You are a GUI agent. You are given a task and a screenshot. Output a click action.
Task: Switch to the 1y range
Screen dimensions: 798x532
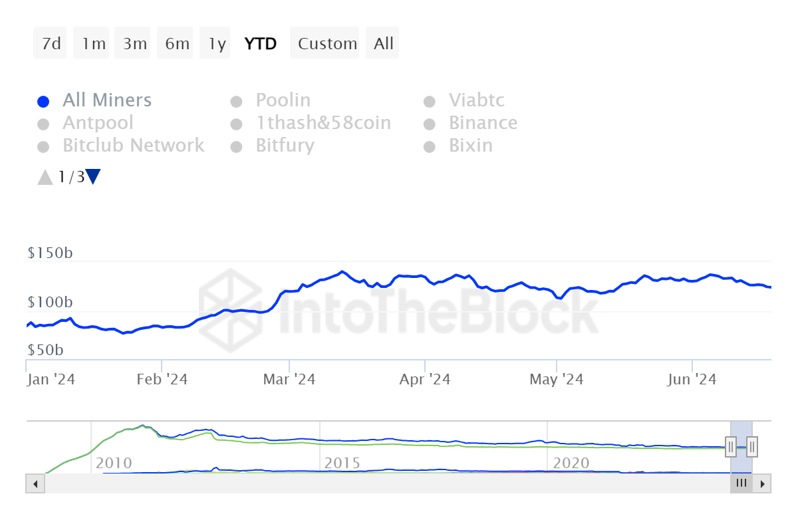pyautogui.click(x=217, y=44)
